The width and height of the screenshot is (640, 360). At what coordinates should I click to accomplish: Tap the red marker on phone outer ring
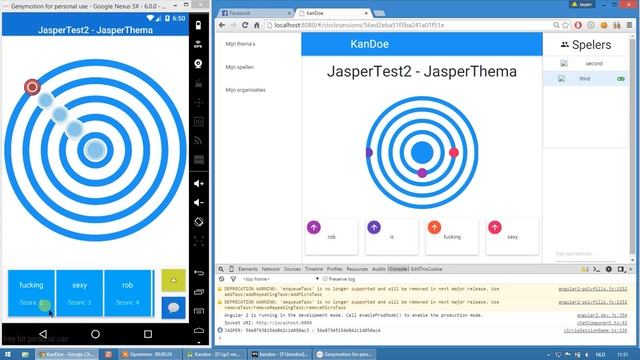pos(32,87)
